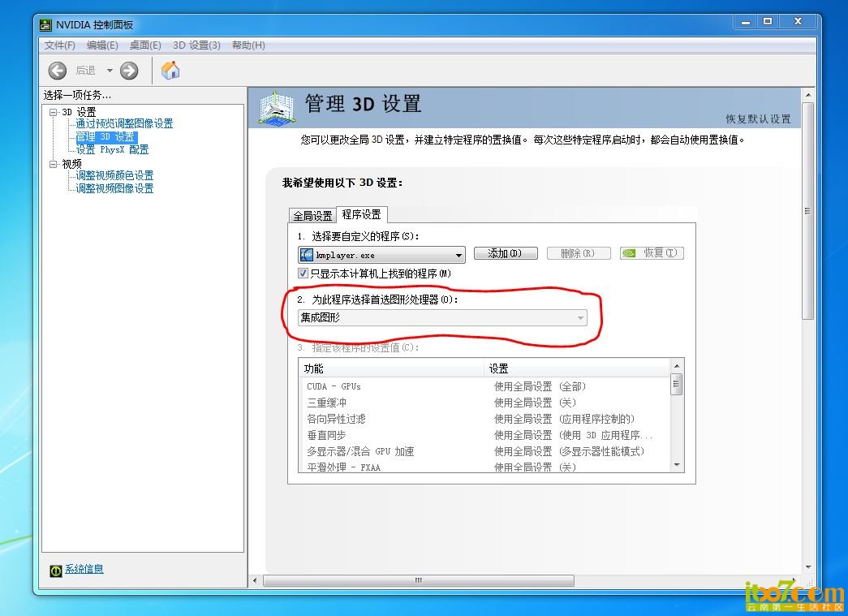Select 调整视频图像设置 tree item
The height and width of the screenshot is (616, 848).
pyautogui.click(x=114, y=188)
